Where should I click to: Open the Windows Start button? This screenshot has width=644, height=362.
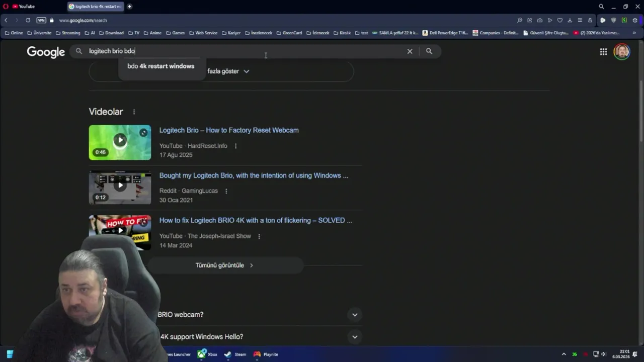pos(10,354)
